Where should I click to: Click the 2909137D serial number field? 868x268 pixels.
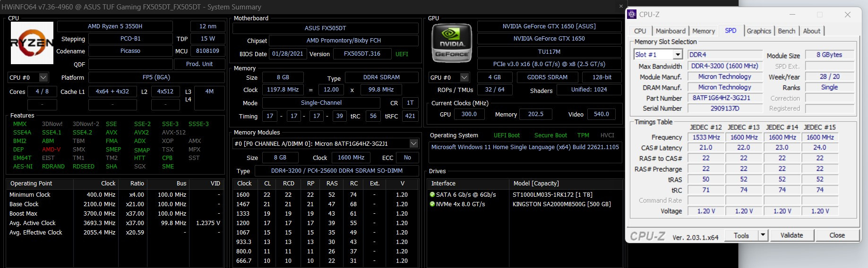[725, 109]
